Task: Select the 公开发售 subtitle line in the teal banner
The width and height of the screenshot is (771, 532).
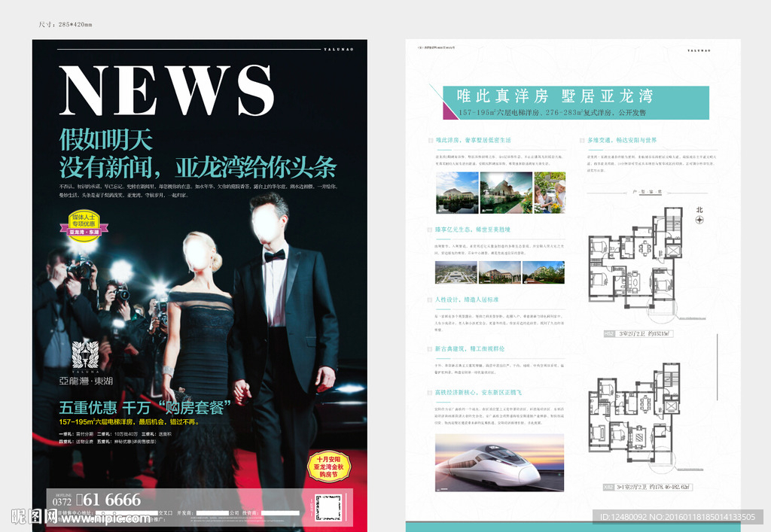Action: point(552,112)
